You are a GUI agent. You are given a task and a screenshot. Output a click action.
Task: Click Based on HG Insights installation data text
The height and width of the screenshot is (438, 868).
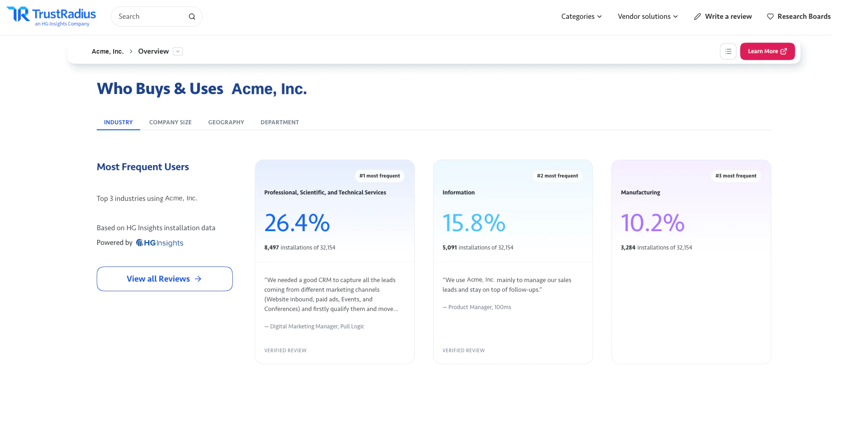click(x=156, y=228)
